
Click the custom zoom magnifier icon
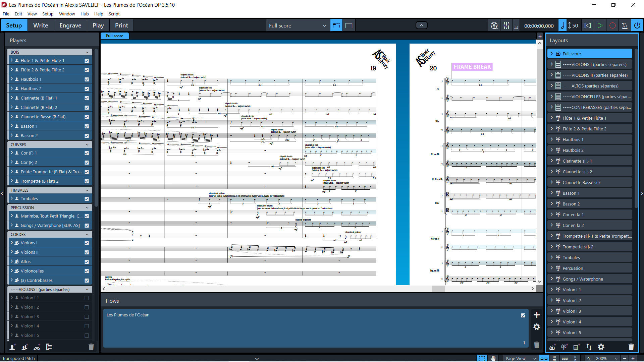pyautogui.click(x=589, y=358)
